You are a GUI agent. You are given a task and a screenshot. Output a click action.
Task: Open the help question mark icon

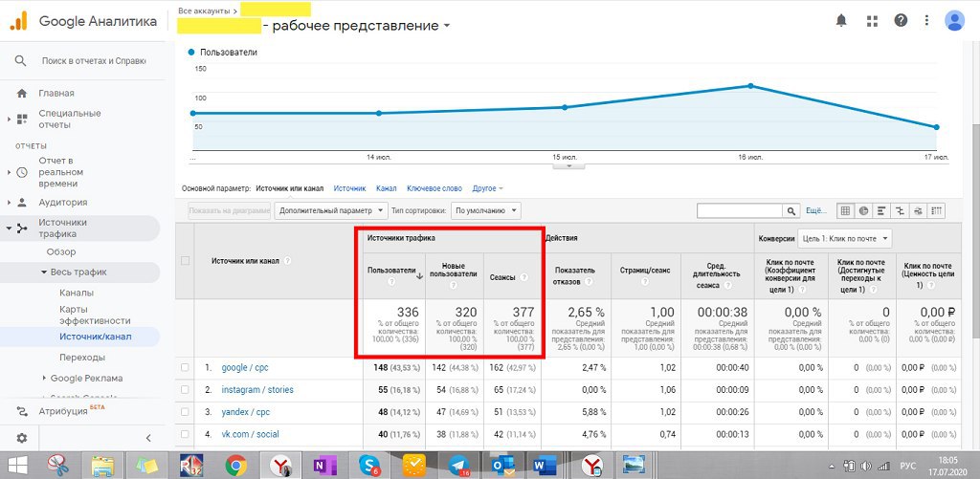tap(901, 21)
